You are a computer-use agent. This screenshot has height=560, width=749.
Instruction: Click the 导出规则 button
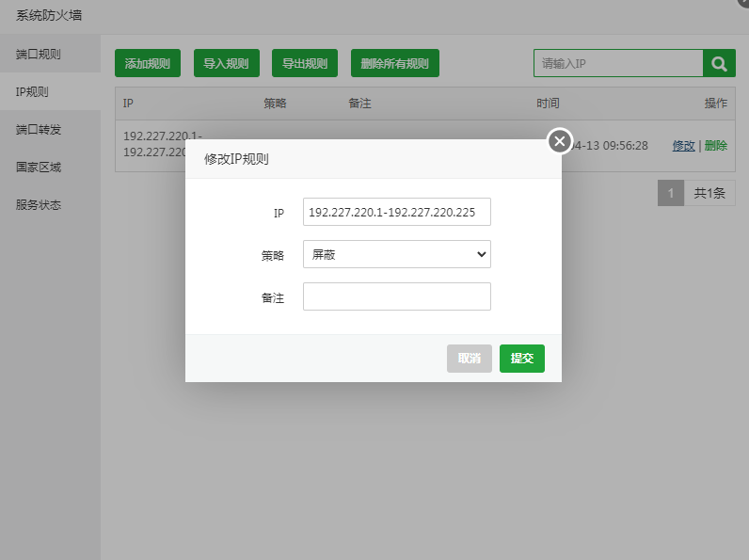pos(305,64)
